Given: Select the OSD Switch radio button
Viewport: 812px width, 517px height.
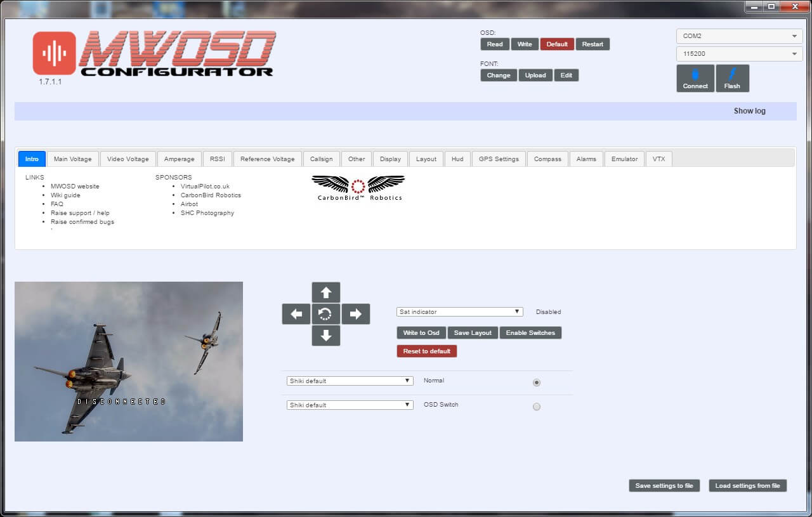Looking at the screenshot, I should pyautogui.click(x=537, y=407).
